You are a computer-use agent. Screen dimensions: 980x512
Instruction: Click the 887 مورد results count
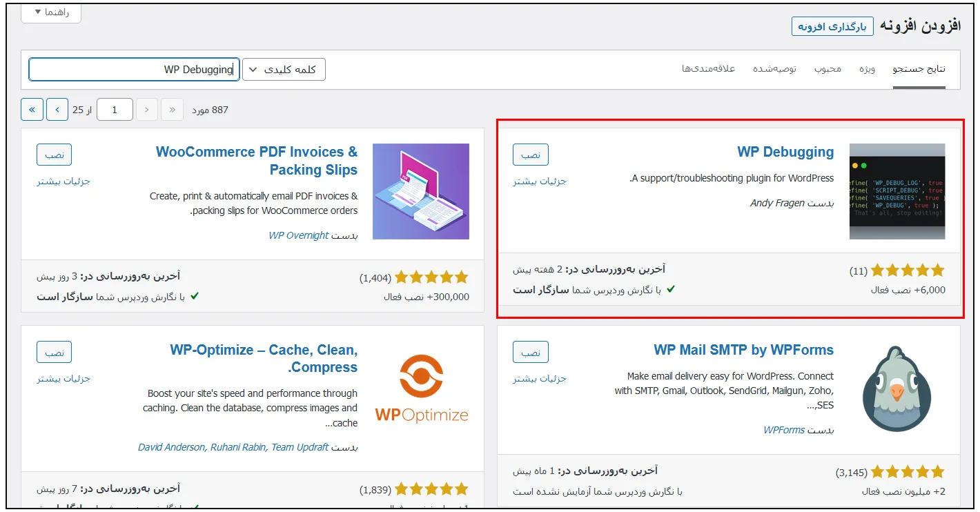(210, 110)
